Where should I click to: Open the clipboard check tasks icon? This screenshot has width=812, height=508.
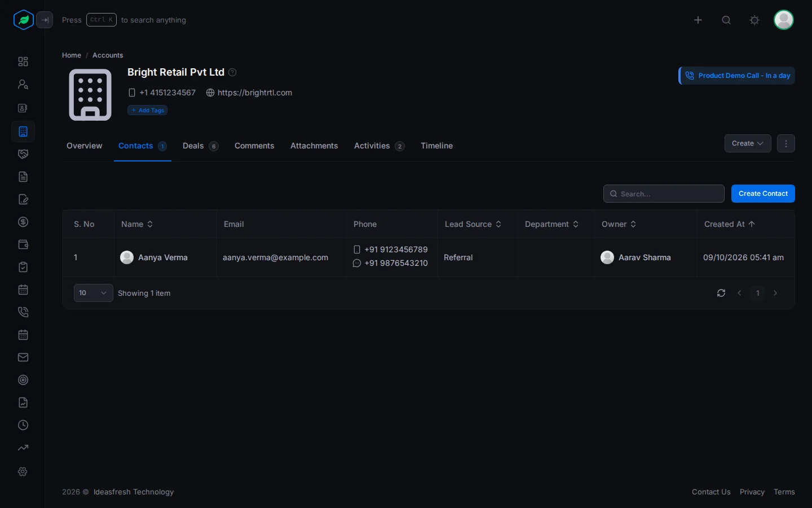pyautogui.click(x=23, y=267)
